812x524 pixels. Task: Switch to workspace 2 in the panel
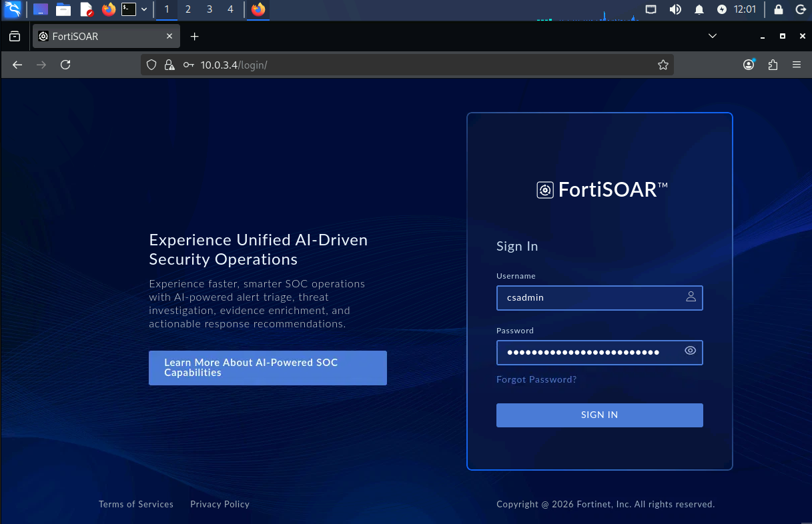pos(188,9)
